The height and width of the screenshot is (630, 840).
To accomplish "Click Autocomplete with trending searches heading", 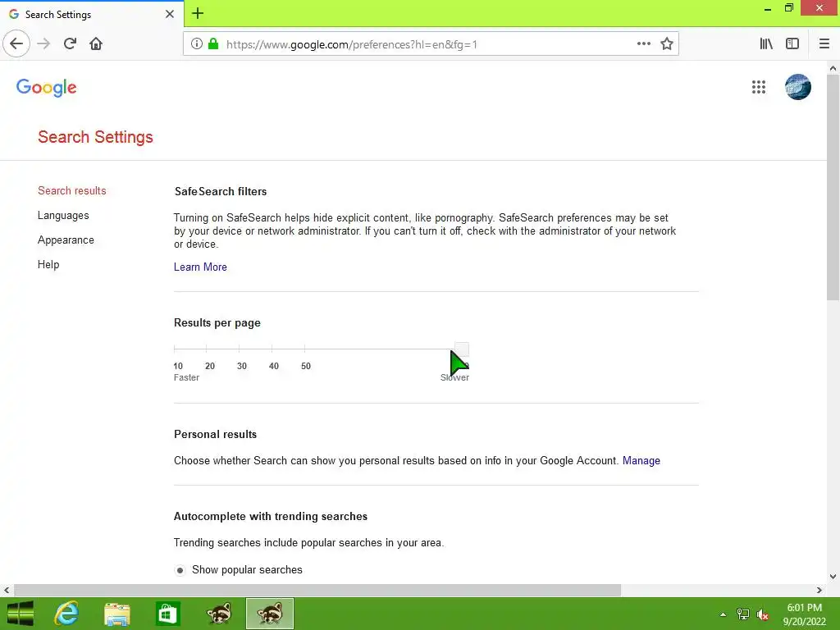I will (x=271, y=517).
